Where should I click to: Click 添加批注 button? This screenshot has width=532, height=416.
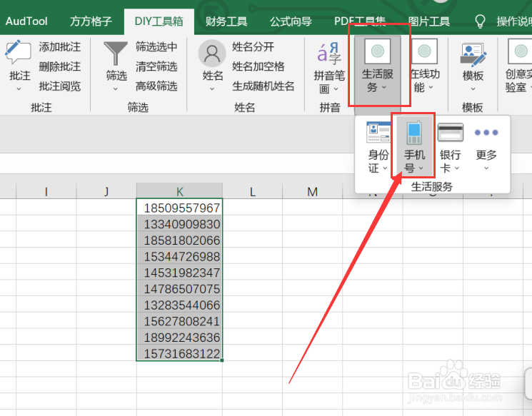(x=60, y=47)
